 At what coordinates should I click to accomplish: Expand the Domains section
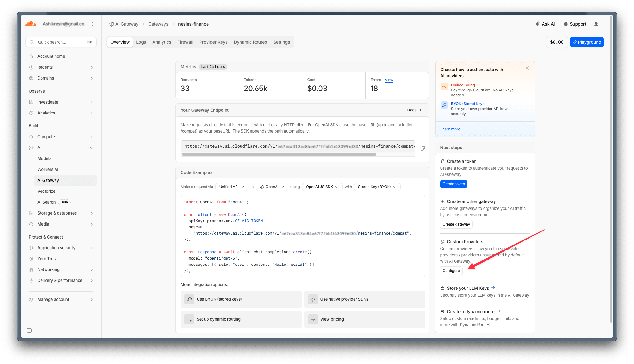tap(92, 78)
